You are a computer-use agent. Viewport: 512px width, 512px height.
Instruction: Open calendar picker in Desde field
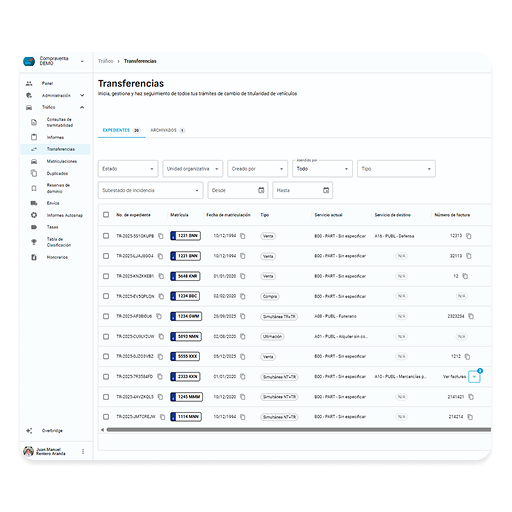(x=261, y=190)
